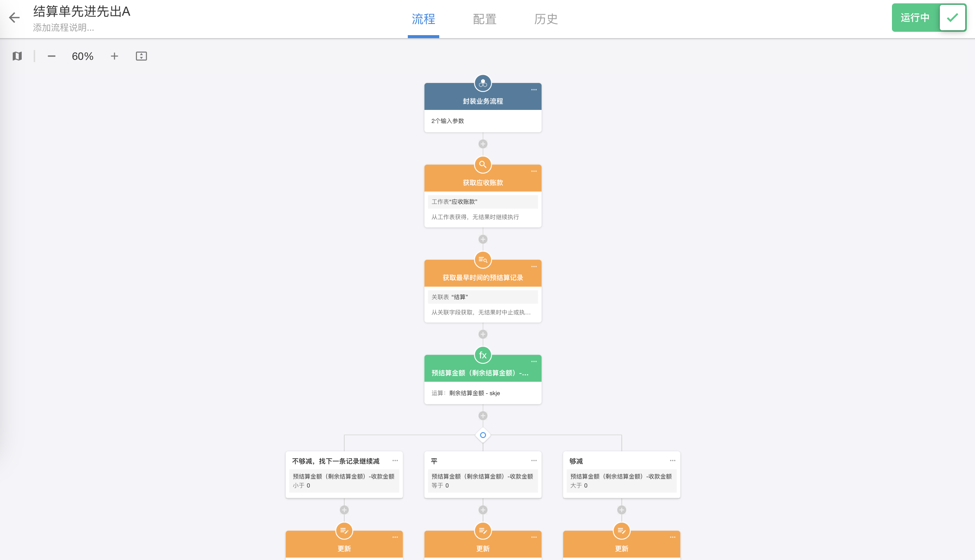Switch to the 历史 tab
The height and width of the screenshot is (560, 975).
pos(545,19)
